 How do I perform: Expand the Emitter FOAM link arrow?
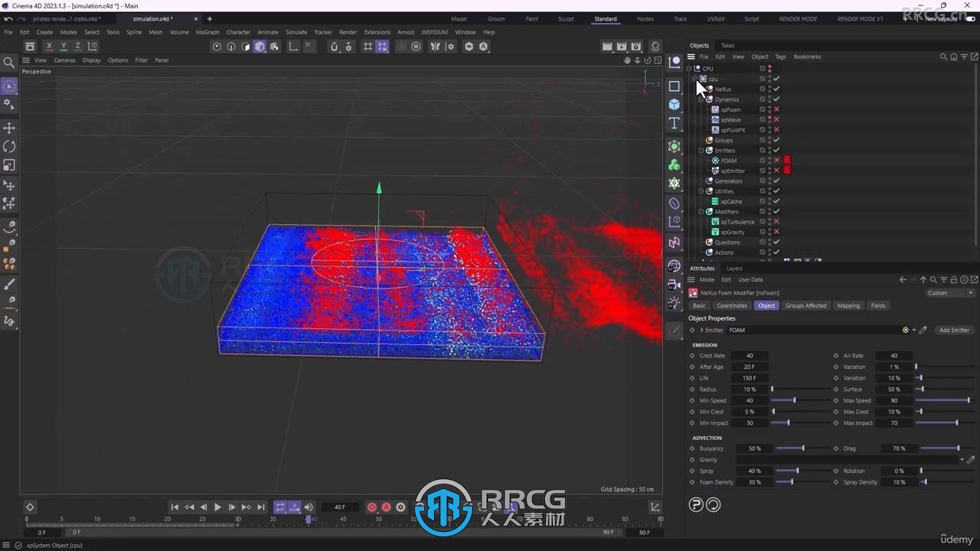coord(701,330)
